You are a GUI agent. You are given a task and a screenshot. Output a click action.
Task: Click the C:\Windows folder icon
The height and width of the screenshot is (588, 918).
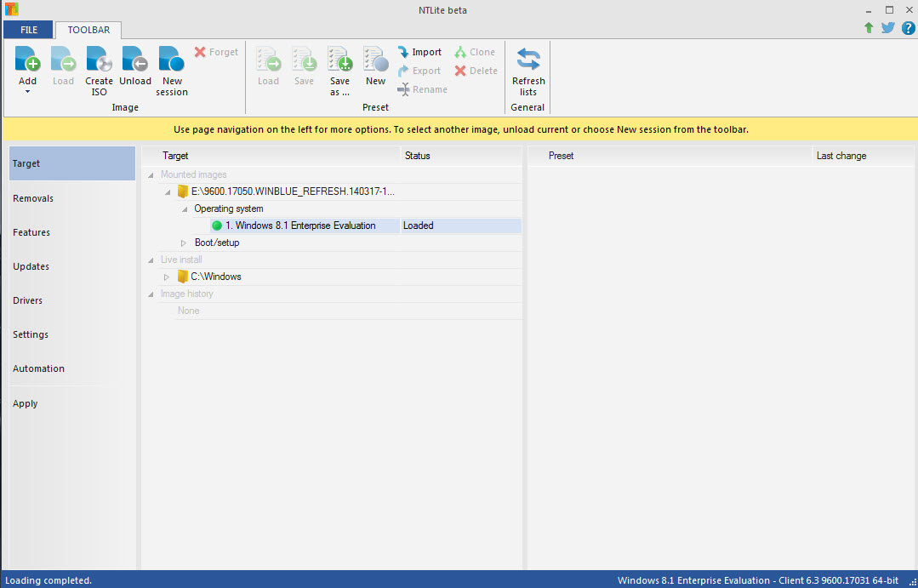(183, 277)
